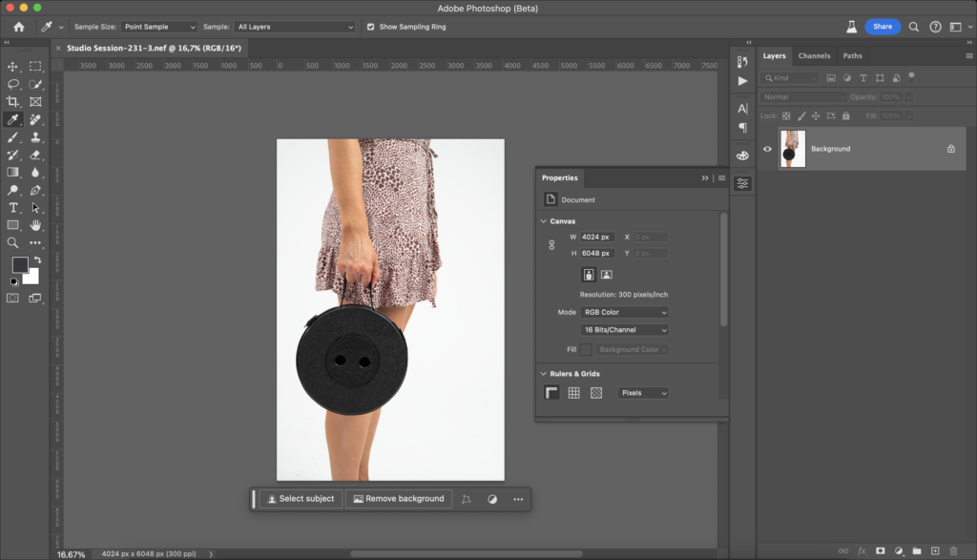The height and width of the screenshot is (560, 977).
Task: Open the Sample Size dropdown
Action: point(159,27)
